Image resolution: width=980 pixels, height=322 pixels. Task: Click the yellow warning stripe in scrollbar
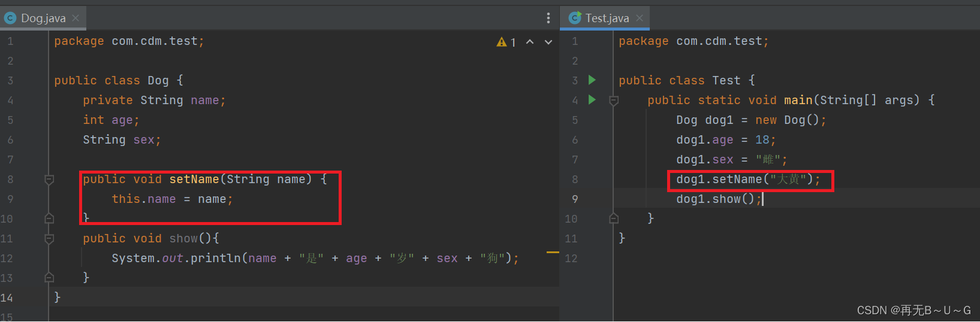(x=552, y=253)
